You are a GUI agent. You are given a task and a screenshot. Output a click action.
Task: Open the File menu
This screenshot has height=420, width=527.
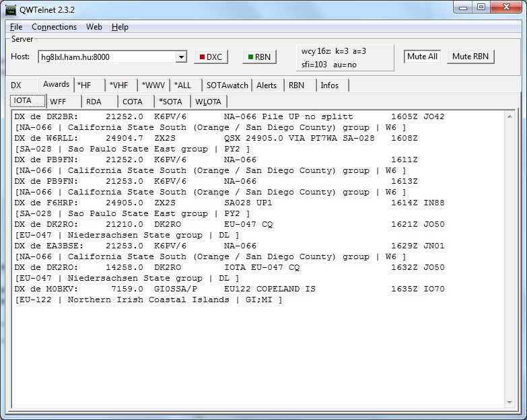[16, 27]
